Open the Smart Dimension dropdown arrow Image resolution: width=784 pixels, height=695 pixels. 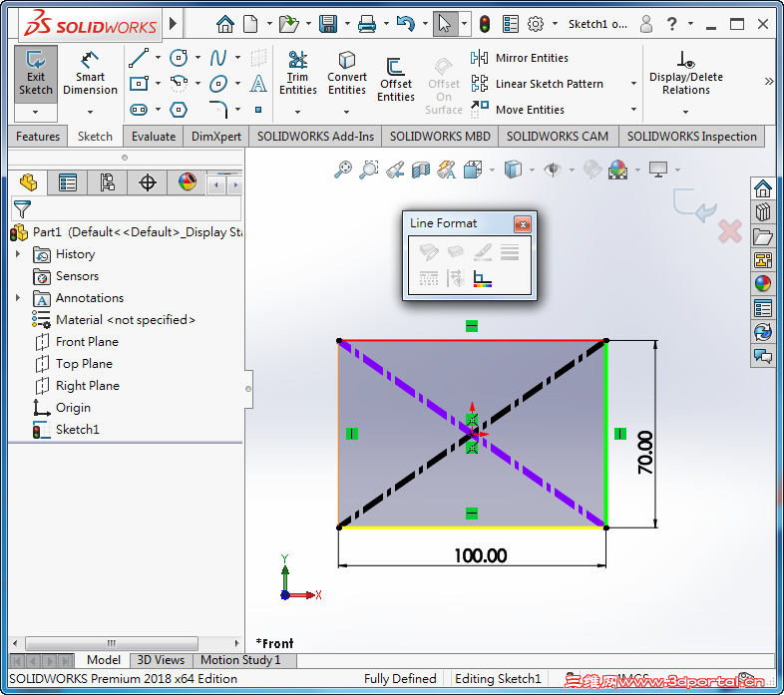pyautogui.click(x=90, y=112)
